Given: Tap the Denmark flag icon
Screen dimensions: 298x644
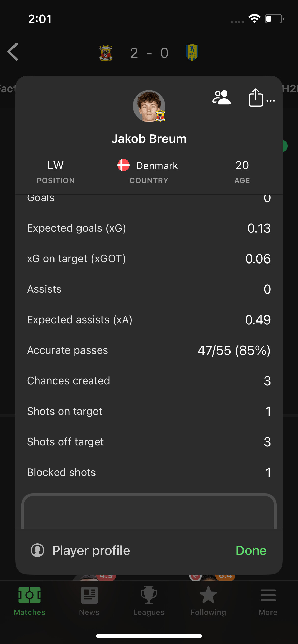Looking at the screenshot, I should tap(124, 165).
